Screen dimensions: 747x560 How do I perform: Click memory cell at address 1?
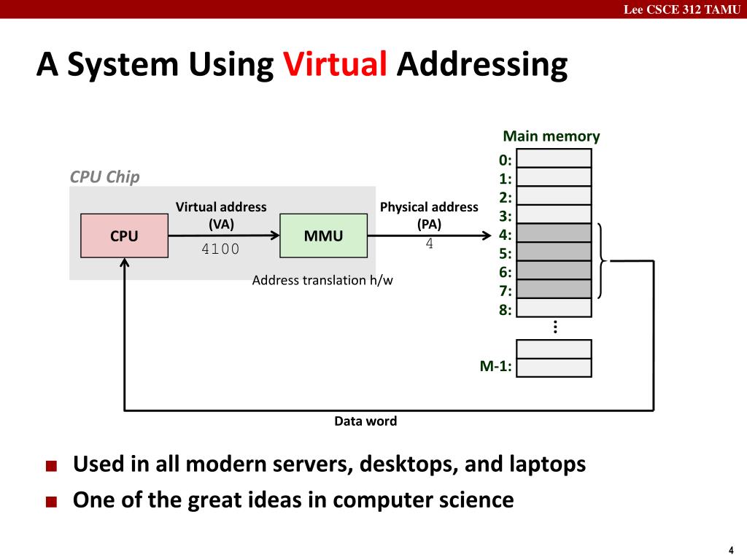(x=554, y=176)
